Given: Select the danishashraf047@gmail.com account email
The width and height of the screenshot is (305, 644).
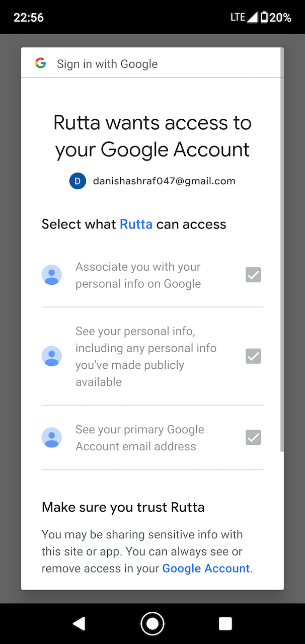Looking at the screenshot, I should (164, 181).
